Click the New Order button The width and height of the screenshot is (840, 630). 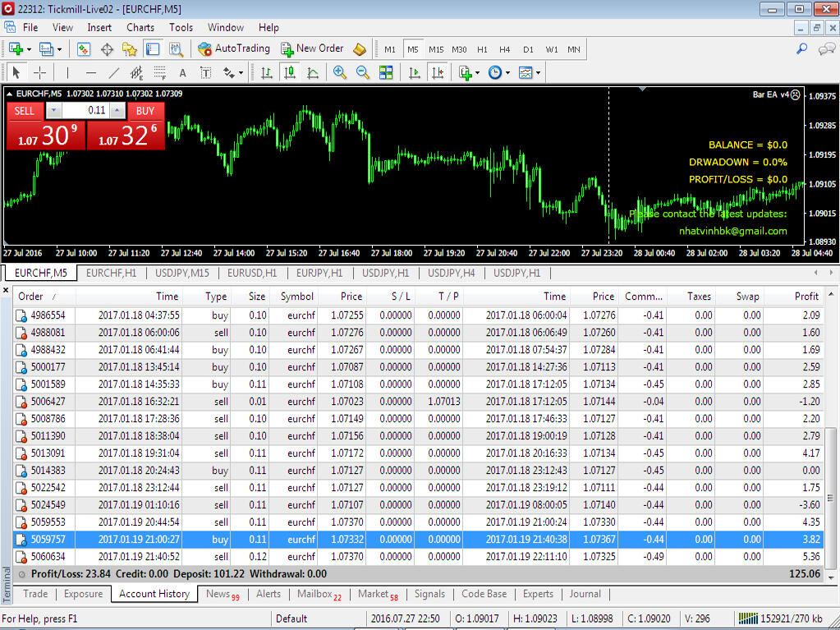pos(312,48)
